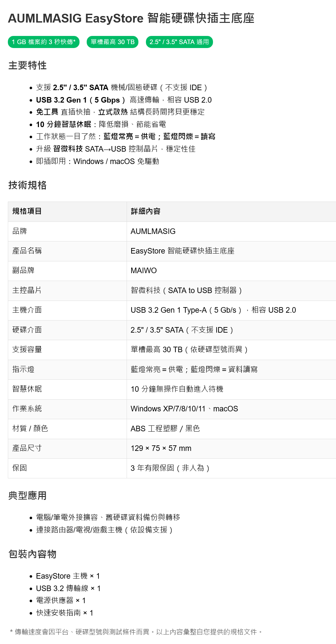Click the '智微科技（SATA to USB 控制器）' cell
The width and height of the screenshot is (336, 644).
pos(231,290)
